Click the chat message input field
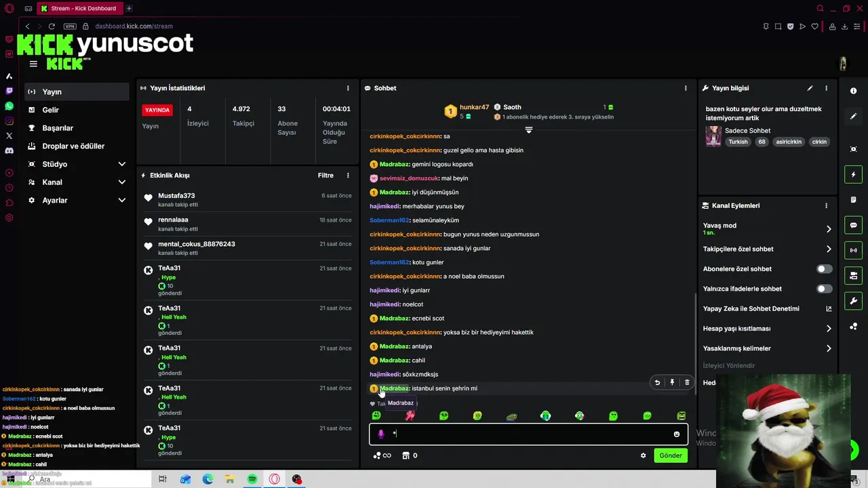This screenshot has height=488, width=868. click(529, 434)
